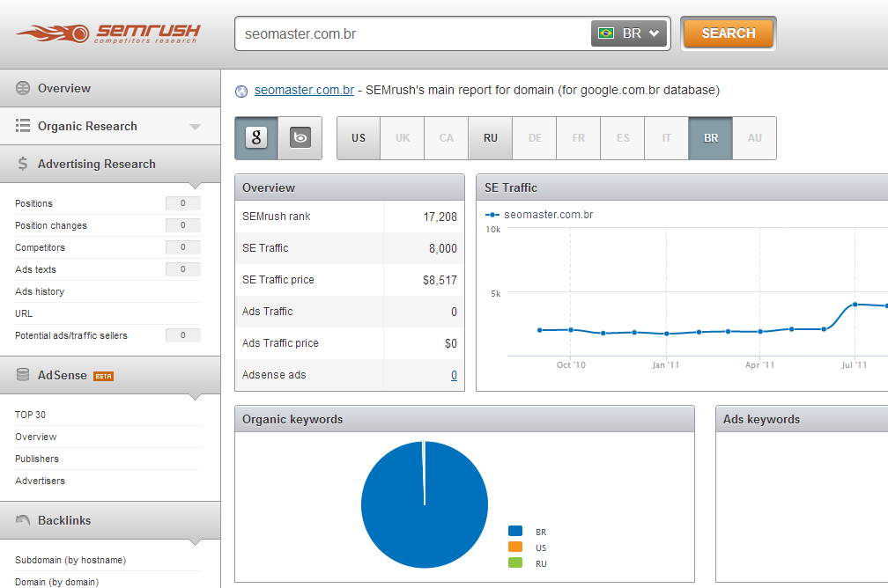This screenshot has width=888, height=588.
Task: Click the domain search input field
Action: point(413,34)
